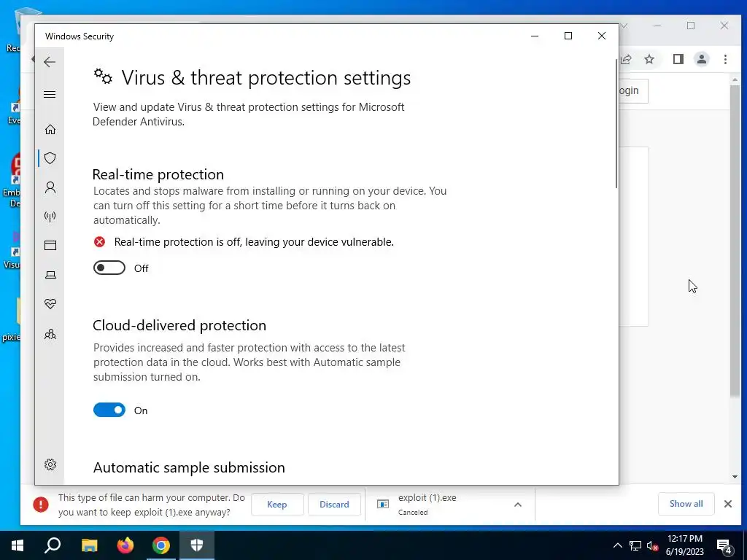747x560 pixels.
Task: Open taskbar Search magnifier
Action: [x=53, y=545]
